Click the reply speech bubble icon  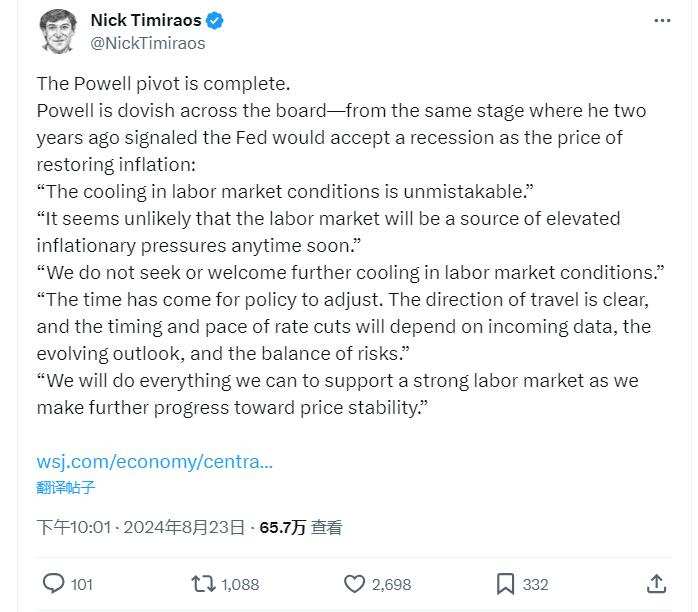(54, 583)
